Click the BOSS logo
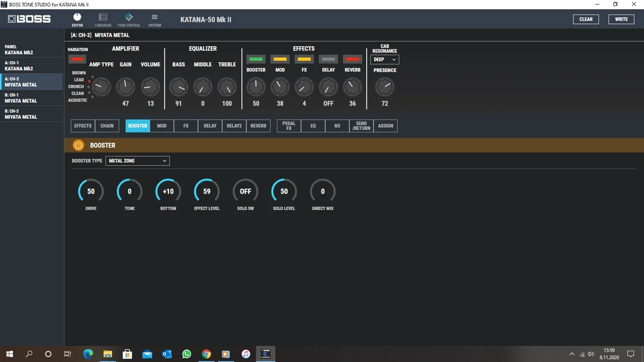The width and height of the screenshot is (644, 362). tap(29, 19)
